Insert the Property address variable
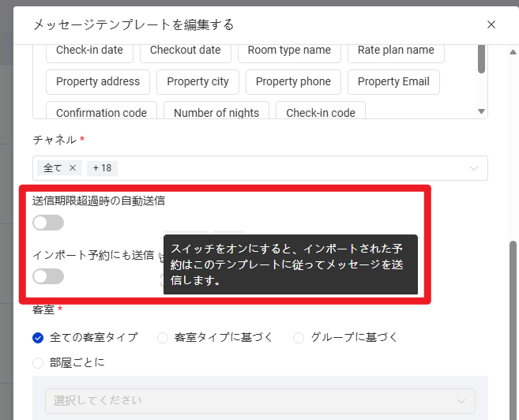The image size is (519, 420). click(x=98, y=81)
